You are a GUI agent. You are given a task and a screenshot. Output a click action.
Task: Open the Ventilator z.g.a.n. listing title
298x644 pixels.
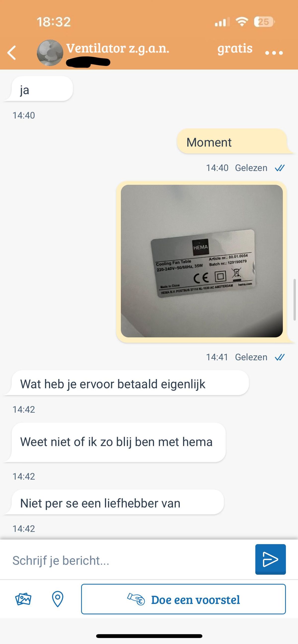pos(118,48)
